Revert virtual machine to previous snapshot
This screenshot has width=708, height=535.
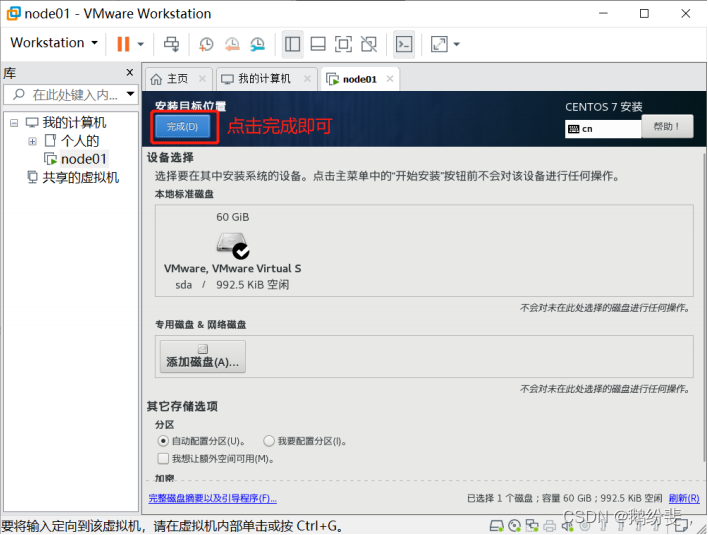pos(232,44)
